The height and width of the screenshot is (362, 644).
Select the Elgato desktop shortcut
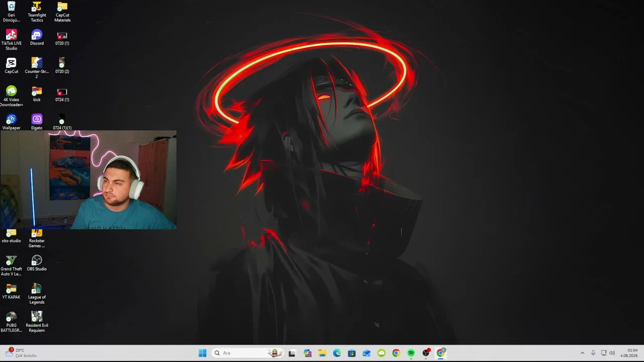(37, 123)
